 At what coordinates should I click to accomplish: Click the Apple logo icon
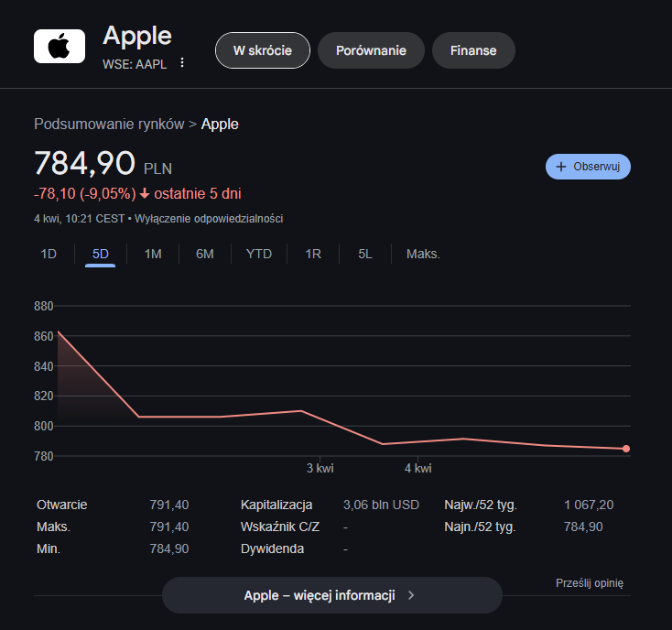point(60,47)
